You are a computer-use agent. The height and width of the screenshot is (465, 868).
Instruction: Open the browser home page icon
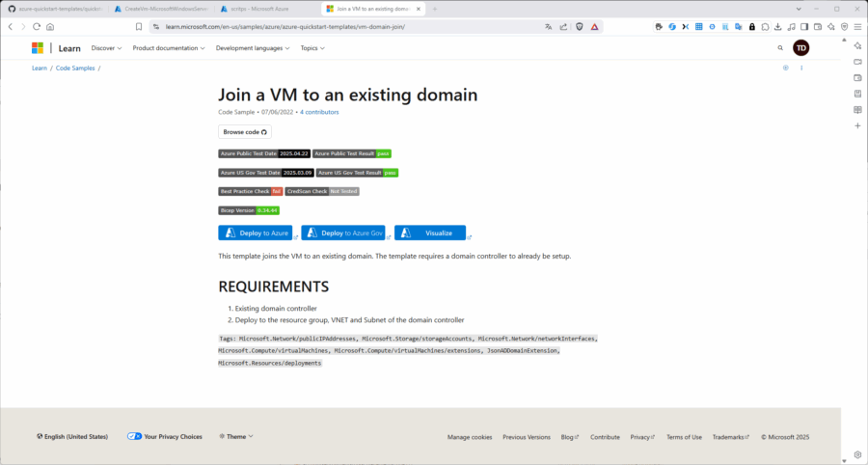click(x=50, y=27)
